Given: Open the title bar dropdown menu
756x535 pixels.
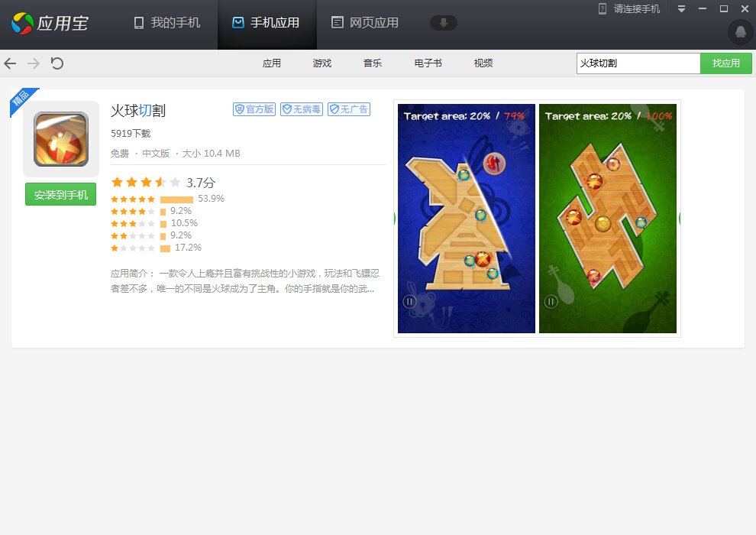Looking at the screenshot, I should click(681, 9).
